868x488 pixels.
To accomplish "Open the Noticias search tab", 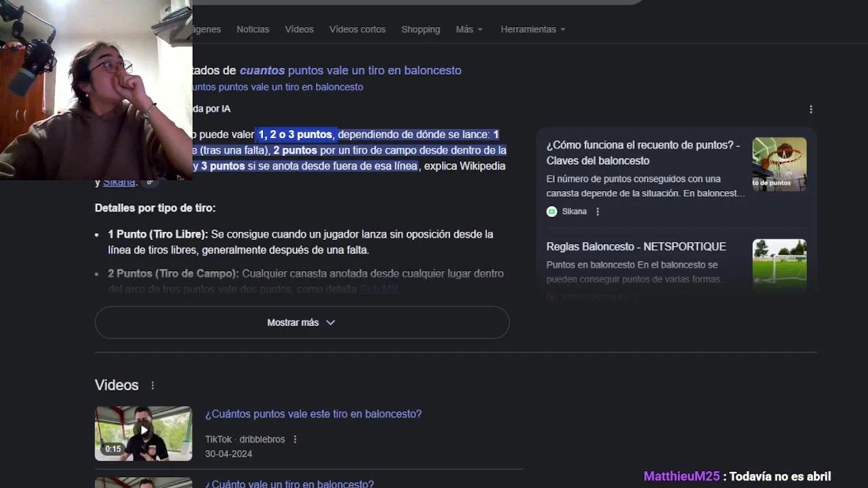I will pos(252,29).
